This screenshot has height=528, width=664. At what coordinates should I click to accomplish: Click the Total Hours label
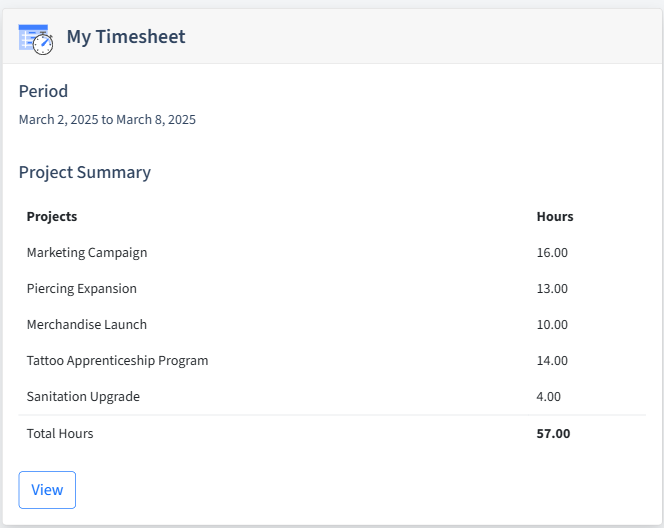[60, 434]
